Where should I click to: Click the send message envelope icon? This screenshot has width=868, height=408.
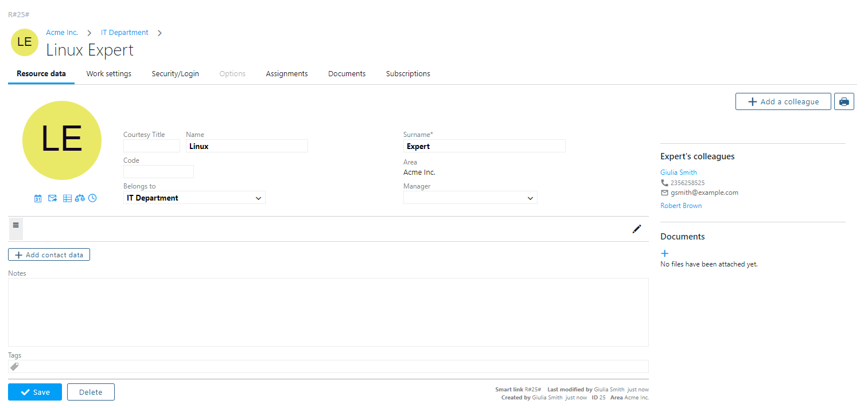pos(52,198)
